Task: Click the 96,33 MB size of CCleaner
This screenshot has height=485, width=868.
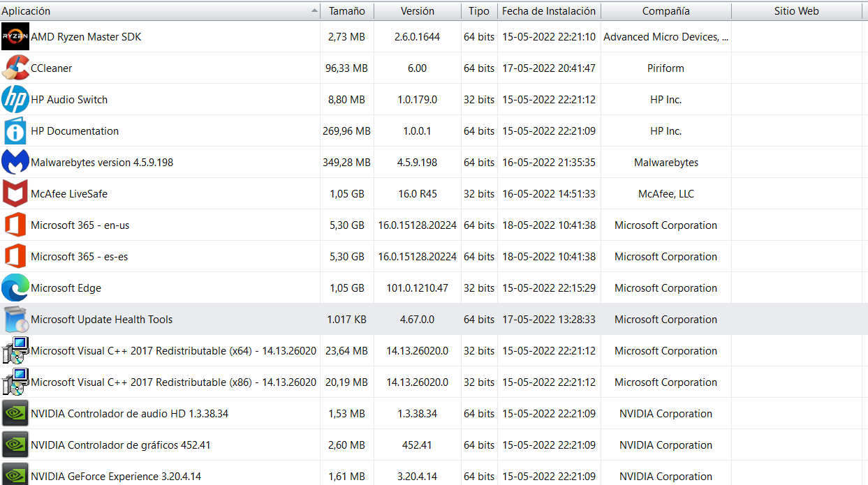Action: click(x=347, y=68)
